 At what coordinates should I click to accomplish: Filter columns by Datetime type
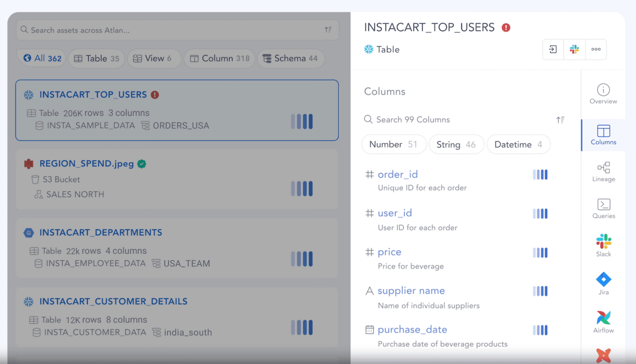[x=518, y=144]
